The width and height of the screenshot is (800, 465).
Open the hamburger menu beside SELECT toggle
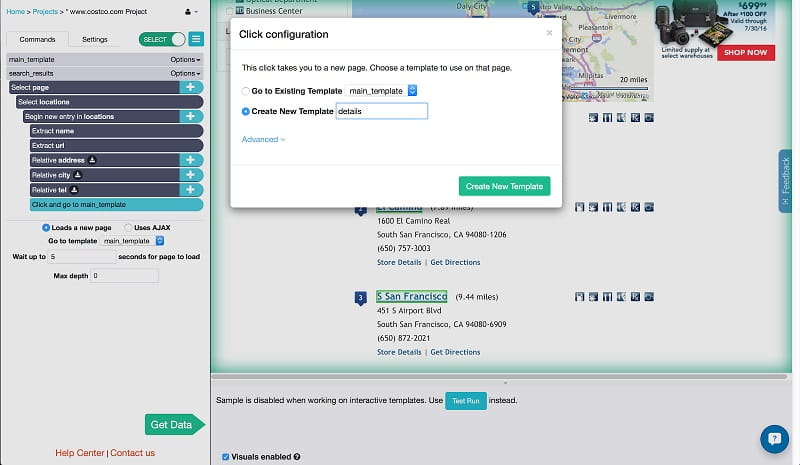coord(196,39)
